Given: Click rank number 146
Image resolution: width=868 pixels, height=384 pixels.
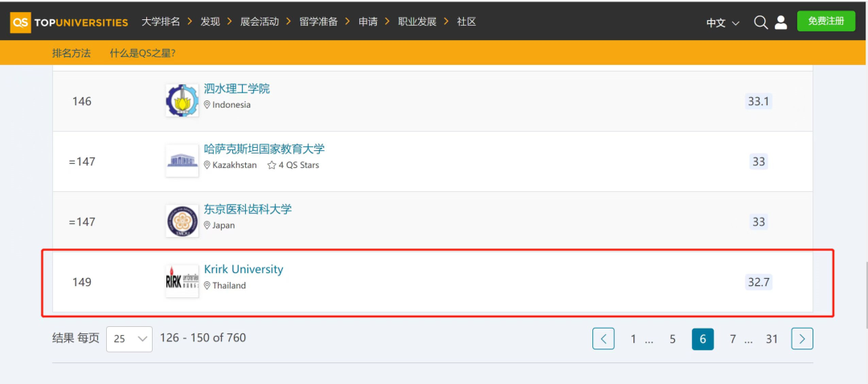Looking at the screenshot, I should tap(82, 102).
